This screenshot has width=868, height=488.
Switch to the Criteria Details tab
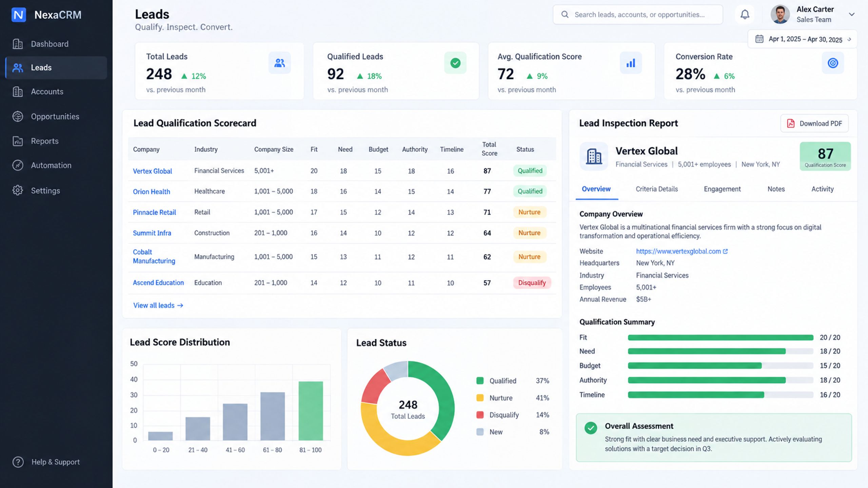[657, 189]
